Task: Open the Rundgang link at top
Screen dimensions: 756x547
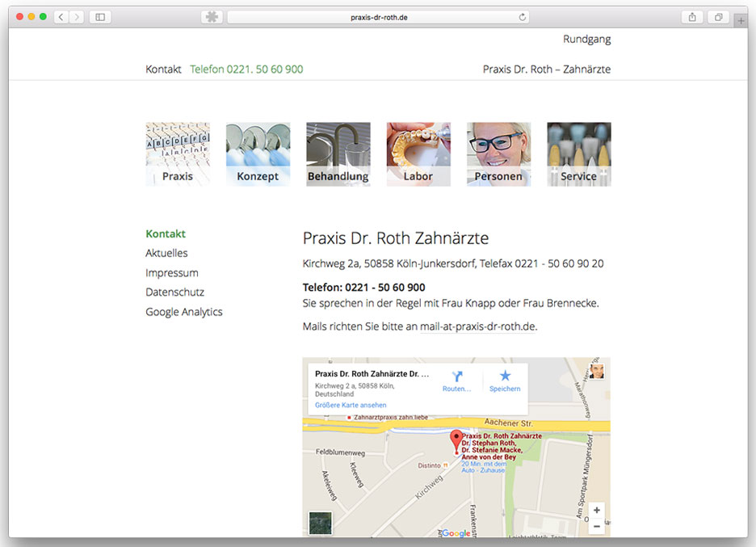Action: click(586, 39)
